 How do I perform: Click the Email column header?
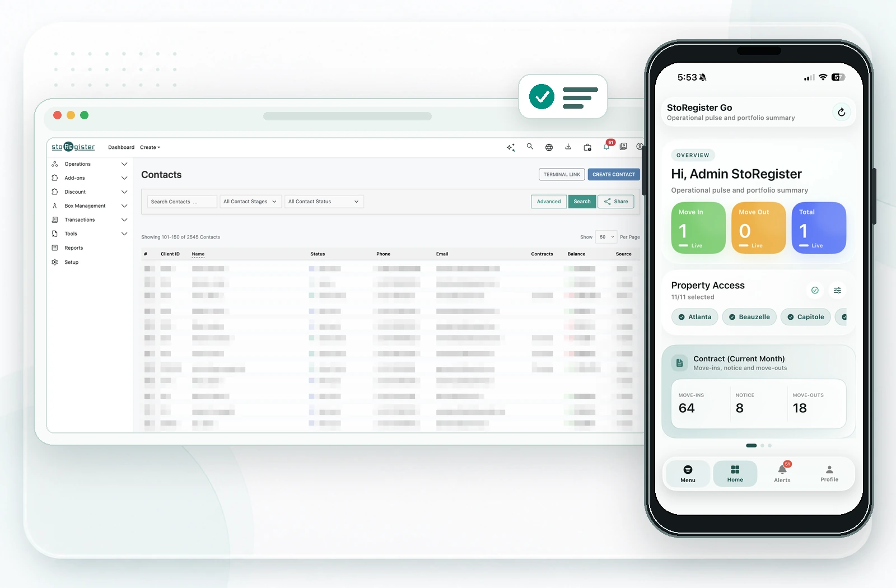[442, 254]
